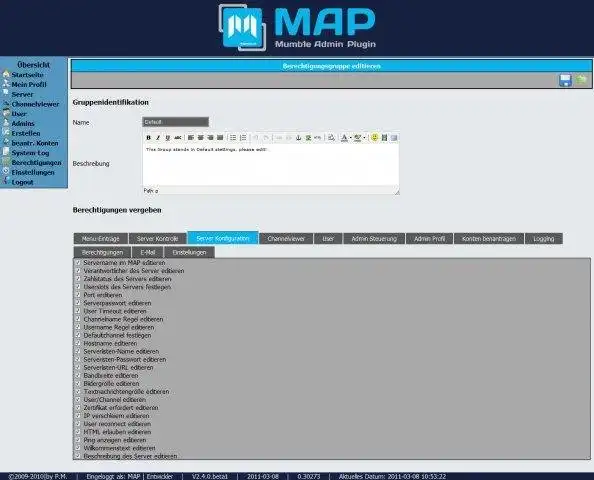
Task: Switch to the Admin Profil tab
Action: pyautogui.click(x=430, y=239)
